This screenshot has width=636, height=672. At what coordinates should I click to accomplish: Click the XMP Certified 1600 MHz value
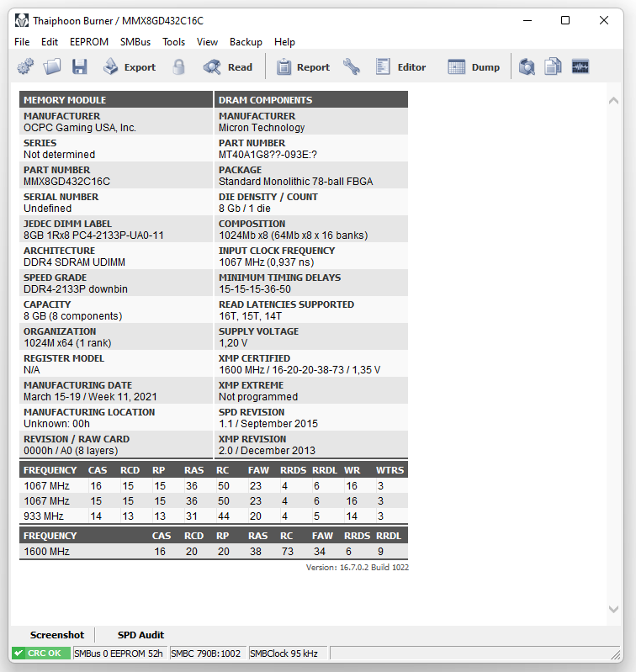(299, 370)
